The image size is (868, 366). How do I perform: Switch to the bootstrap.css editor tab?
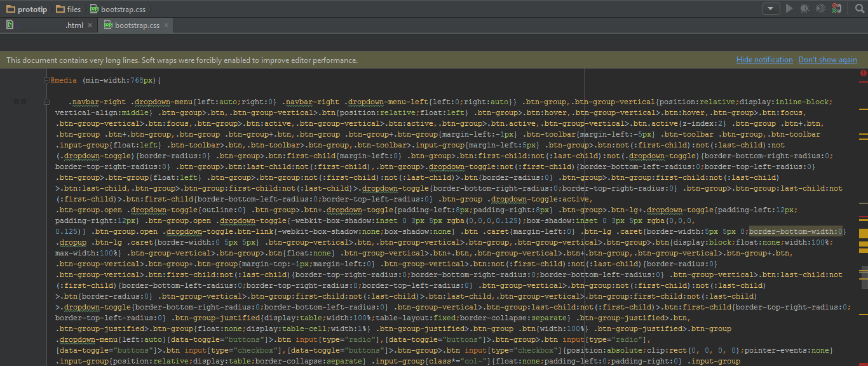coord(136,25)
